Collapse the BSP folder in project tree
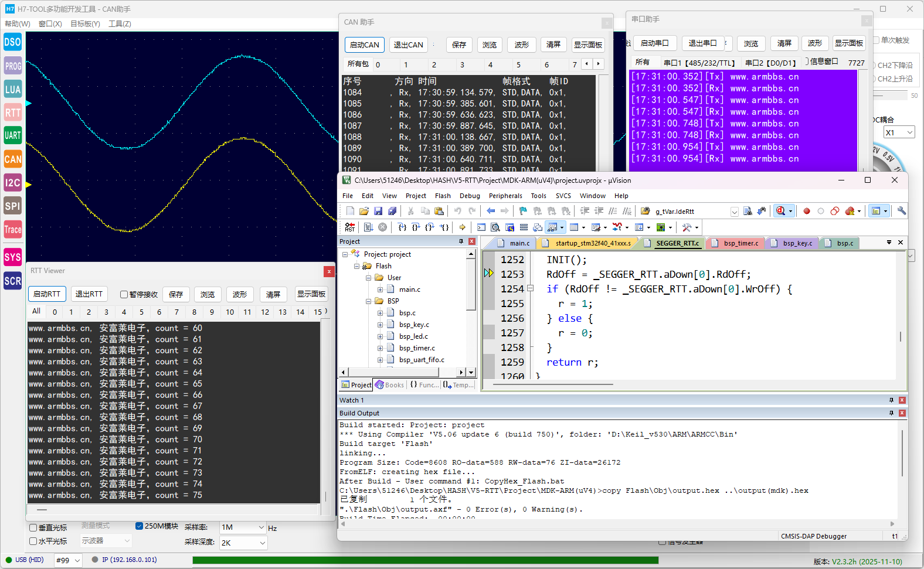This screenshot has height=569, width=924. point(369,301)
